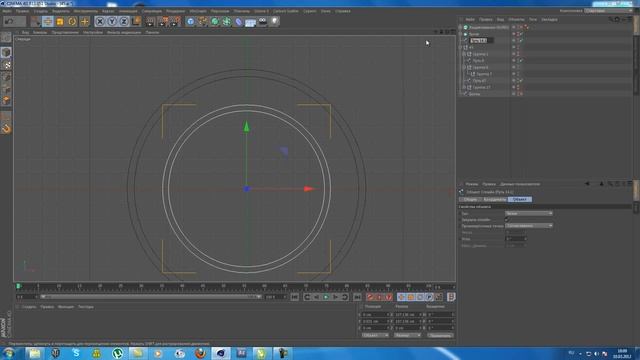Click the timeline preview range slider bar

(150, 297)
